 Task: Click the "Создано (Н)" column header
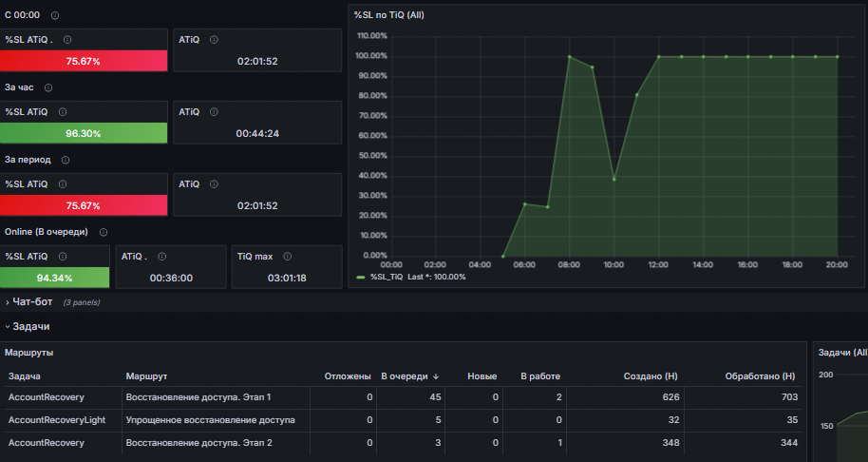coord(651,376)
